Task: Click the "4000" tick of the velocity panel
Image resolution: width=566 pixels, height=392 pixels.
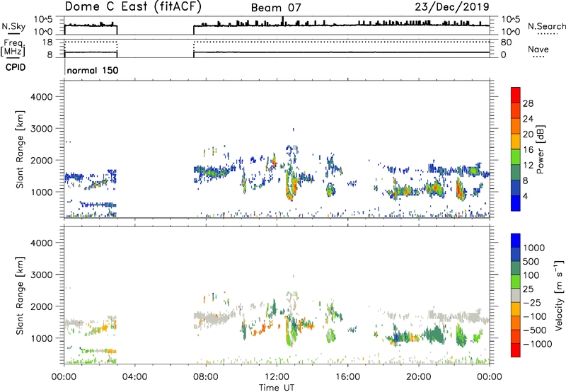Action: [41, 243]
